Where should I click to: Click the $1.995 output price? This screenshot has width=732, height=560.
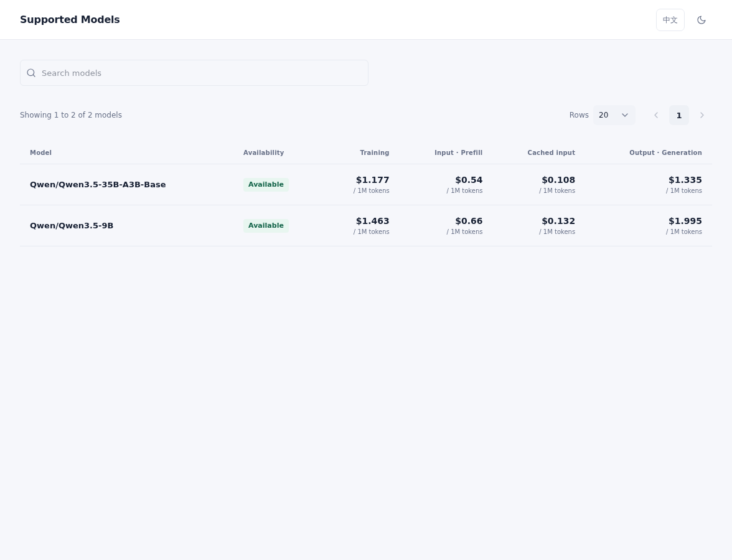click(685, 221)
